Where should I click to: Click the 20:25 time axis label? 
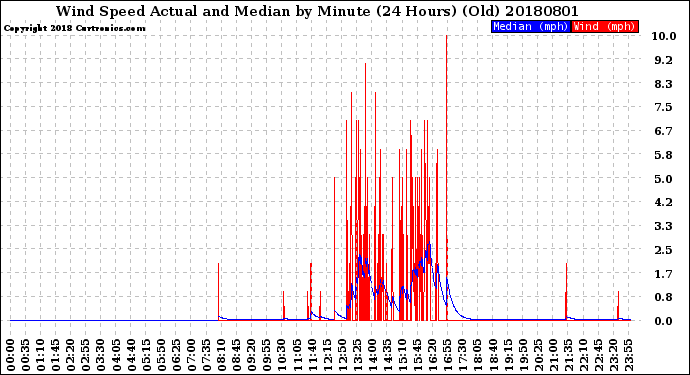538,355
